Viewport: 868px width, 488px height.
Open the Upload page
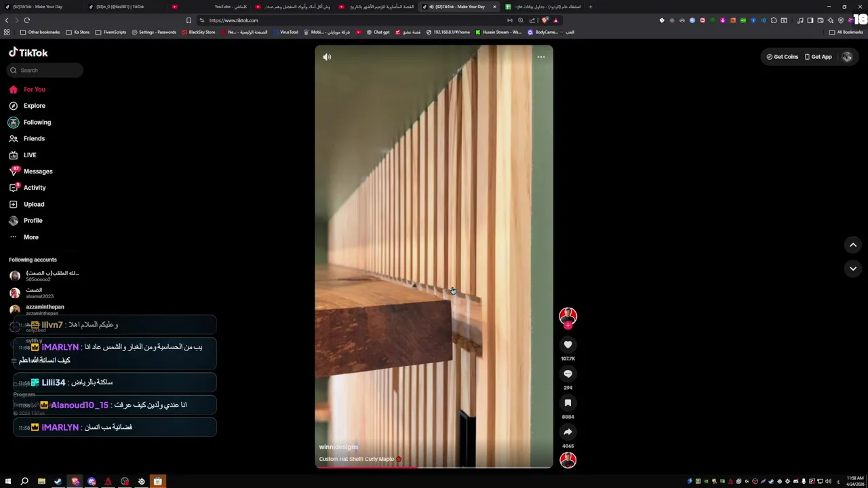pyautogui.click(x=27, y=204)
